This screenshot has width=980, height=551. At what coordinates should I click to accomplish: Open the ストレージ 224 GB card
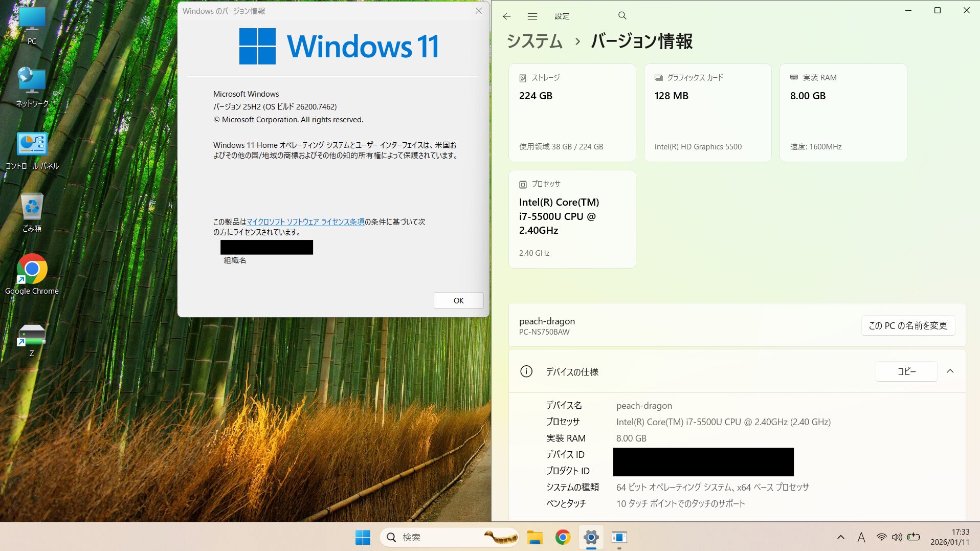pyautogui.click(x=572, y=113)
